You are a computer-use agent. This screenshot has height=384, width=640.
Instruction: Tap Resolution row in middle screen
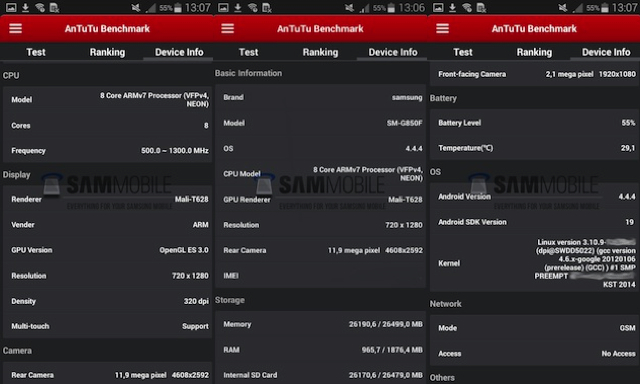click(321, 224)
